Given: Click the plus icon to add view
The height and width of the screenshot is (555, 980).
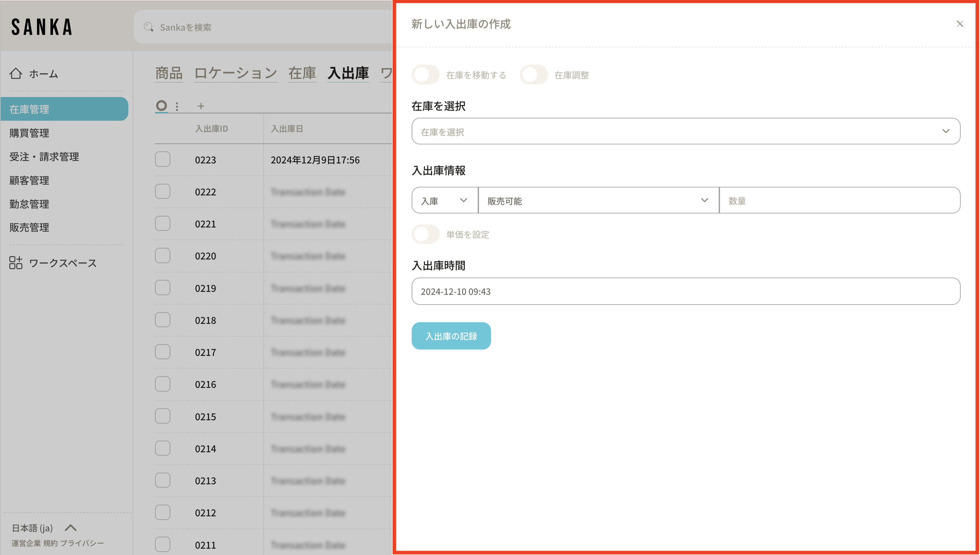Looking at the screenshot, I should 201,106.
